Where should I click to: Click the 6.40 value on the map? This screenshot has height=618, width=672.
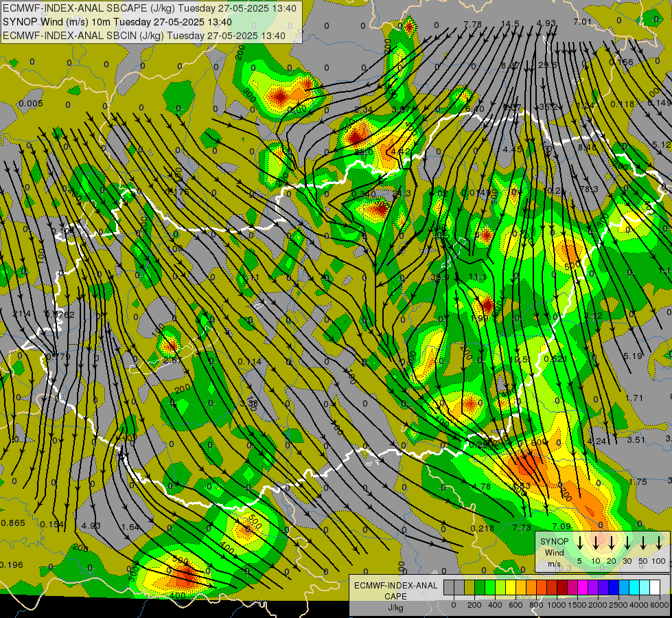coord(475,109)
